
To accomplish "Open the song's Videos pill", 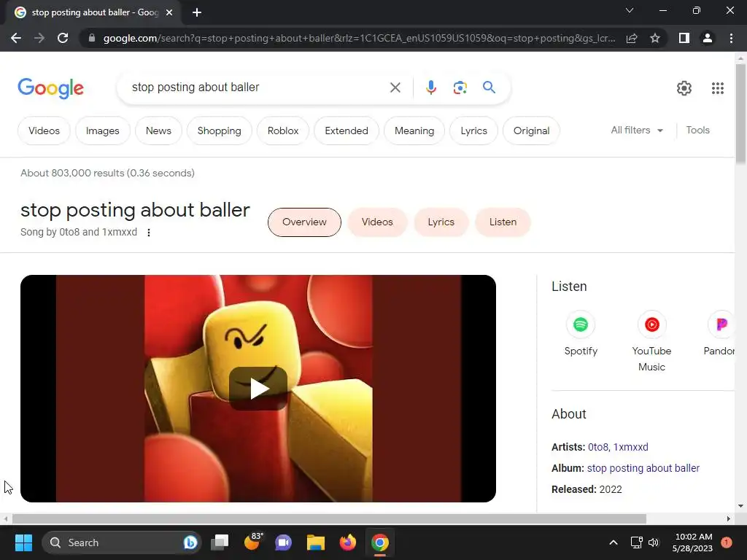I will click(x=377, y=222).
